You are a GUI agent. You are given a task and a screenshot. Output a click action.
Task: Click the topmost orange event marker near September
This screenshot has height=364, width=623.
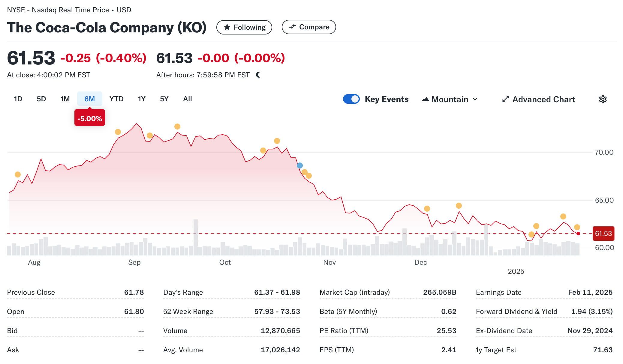(x=177, y=127)
